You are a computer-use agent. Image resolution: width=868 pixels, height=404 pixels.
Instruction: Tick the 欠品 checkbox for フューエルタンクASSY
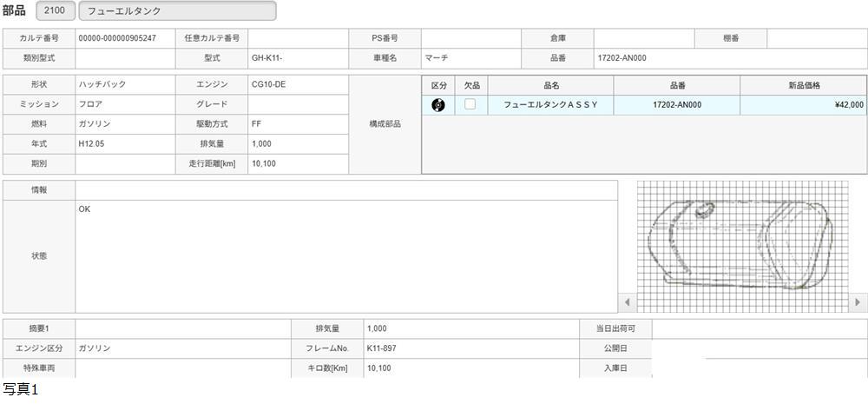click(x=470, y=104)
